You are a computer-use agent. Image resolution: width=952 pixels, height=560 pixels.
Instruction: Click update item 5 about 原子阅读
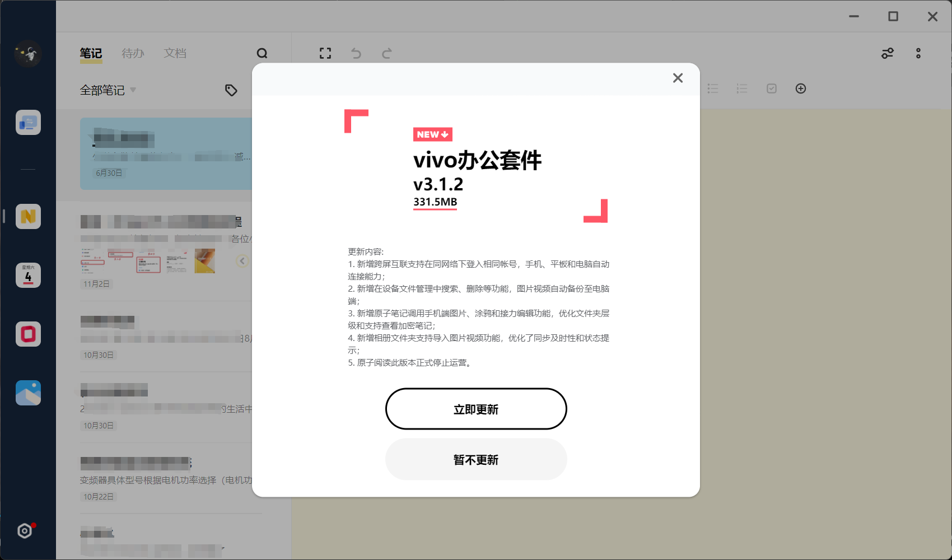410,363
